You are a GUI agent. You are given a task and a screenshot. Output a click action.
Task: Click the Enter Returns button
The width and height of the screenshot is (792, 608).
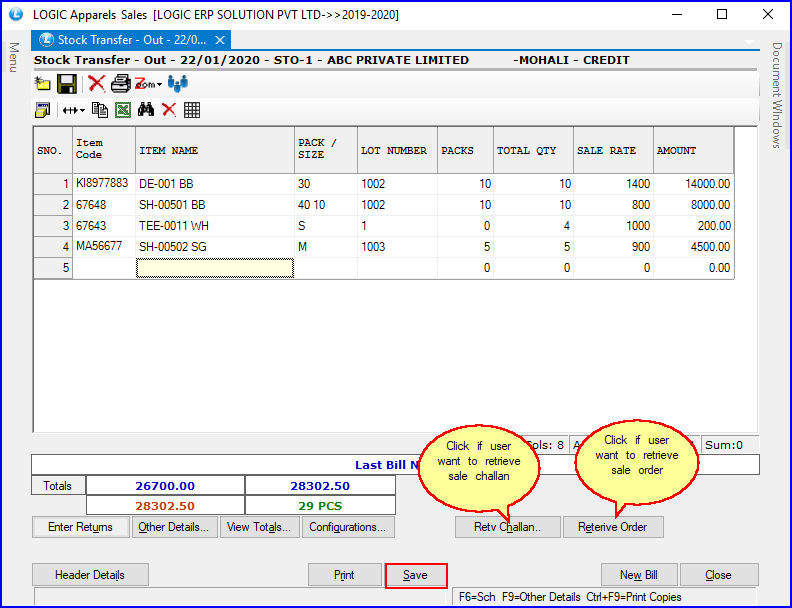click(x=80, y=527)
